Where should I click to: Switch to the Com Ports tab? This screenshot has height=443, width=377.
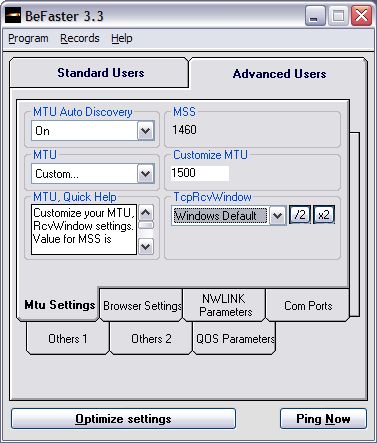click(308, 306)
